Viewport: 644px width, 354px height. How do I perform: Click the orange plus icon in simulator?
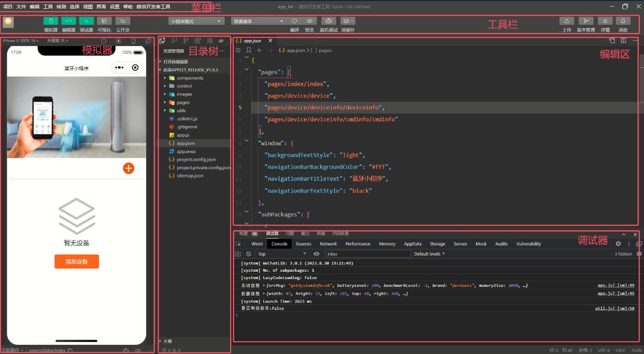(x=129, y=168)
